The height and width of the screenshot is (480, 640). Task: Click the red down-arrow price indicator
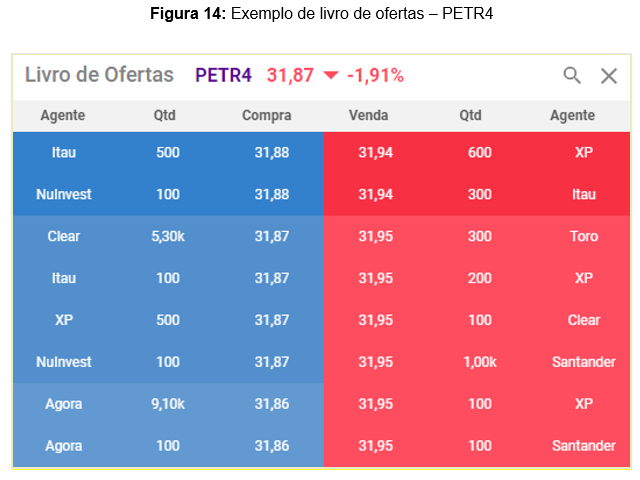[331, 76]
